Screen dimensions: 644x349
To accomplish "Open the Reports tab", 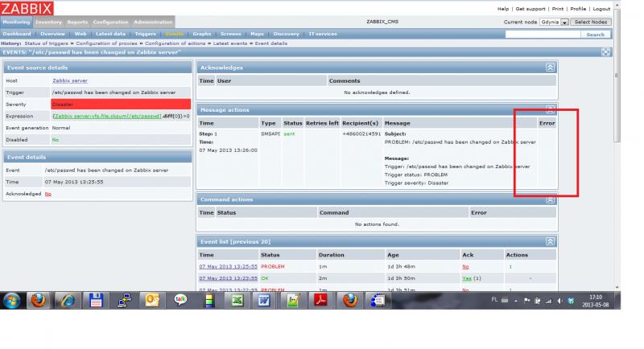I will tap(77, 23).
